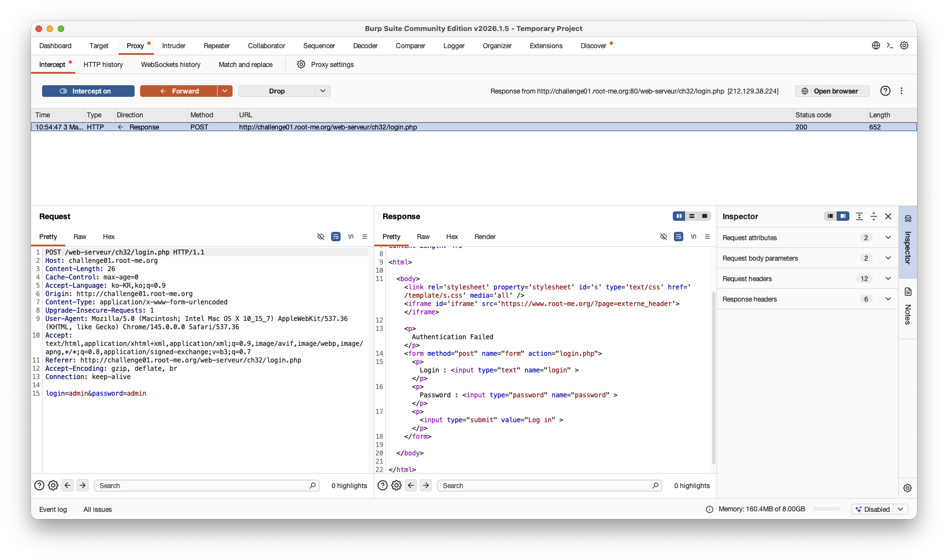The width and height of the screenshot is (948, 560).
Task: Open Request search settings gear
Action: tap(53, 485)
